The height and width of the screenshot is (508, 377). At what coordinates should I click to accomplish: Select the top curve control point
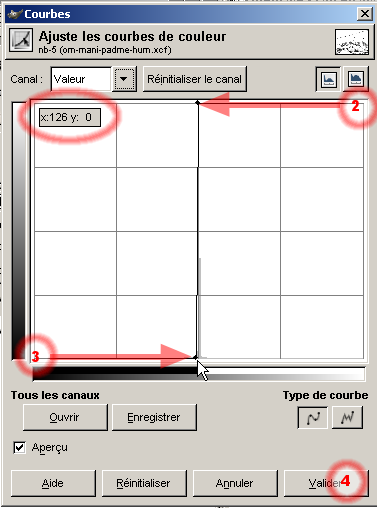(x=198, y=103)
